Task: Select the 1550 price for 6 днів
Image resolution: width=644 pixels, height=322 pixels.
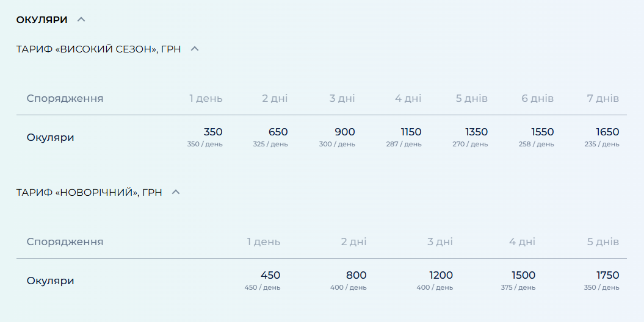Action: point(542,132)
